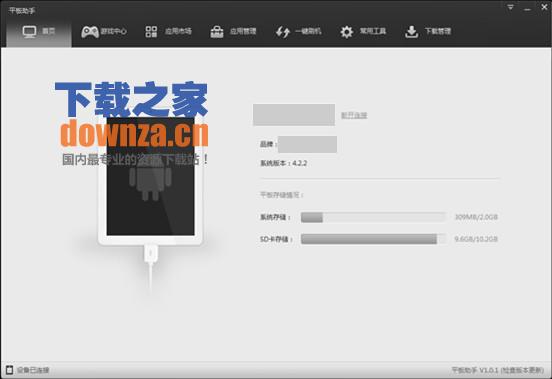The height and width of the screenshot is (379, 552).
Task: Select the 系统版本：4.2.2 text
Action: (283, 163)
